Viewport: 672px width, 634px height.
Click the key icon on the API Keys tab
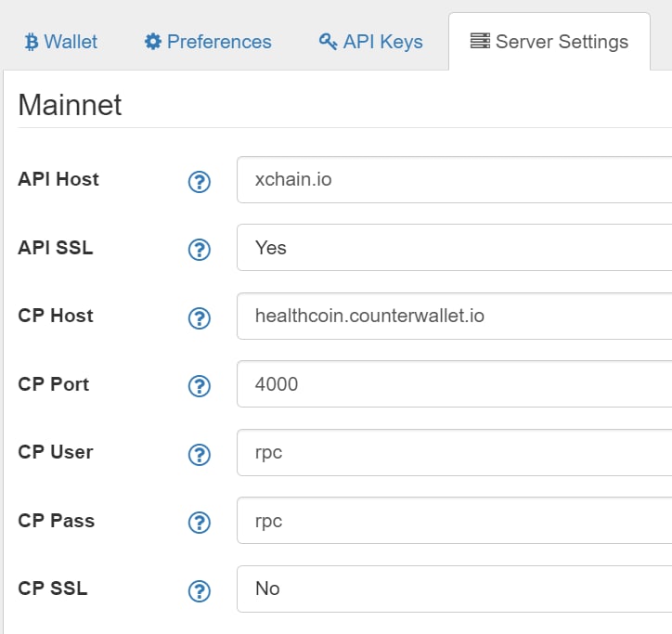[329, 42]
